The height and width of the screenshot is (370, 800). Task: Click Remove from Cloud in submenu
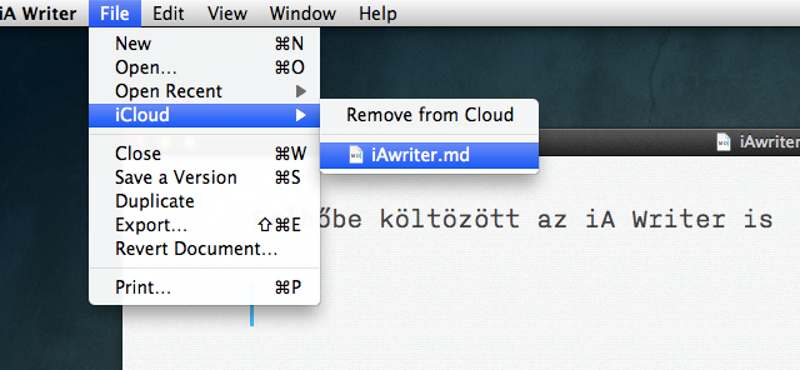click(430, 115)
